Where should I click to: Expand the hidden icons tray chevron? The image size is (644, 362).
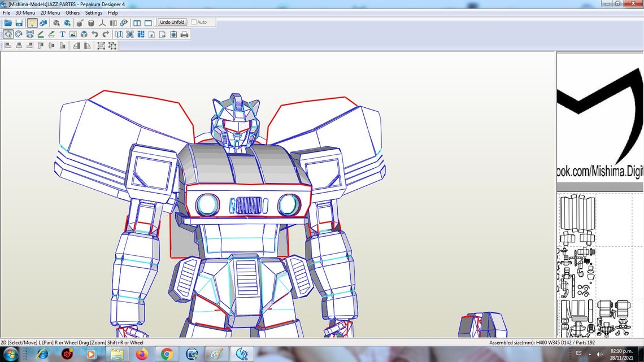point(590,354)
